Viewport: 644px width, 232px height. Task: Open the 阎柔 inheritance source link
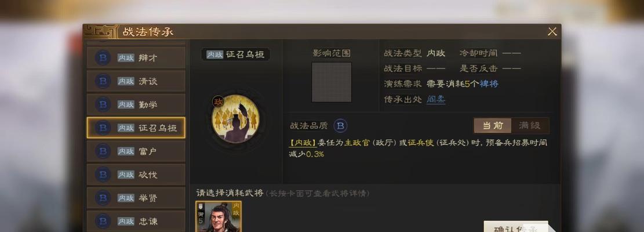tap(436, 99)
